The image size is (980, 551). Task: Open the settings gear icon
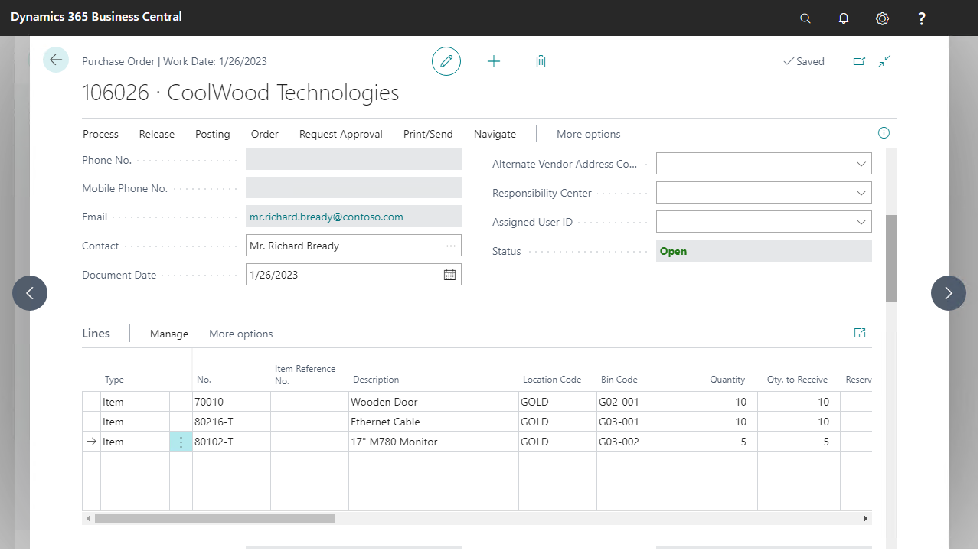click(x=882, y=18)
